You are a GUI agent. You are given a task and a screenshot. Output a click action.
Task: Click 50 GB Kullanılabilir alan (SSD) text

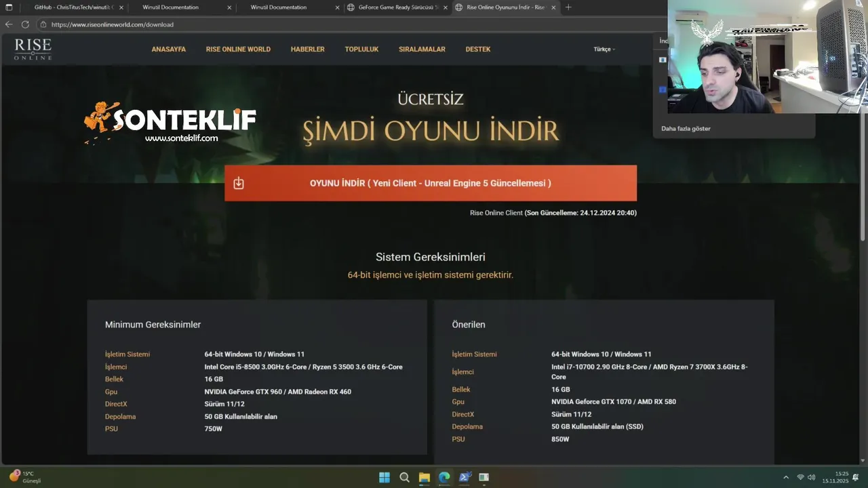[597, 427]
